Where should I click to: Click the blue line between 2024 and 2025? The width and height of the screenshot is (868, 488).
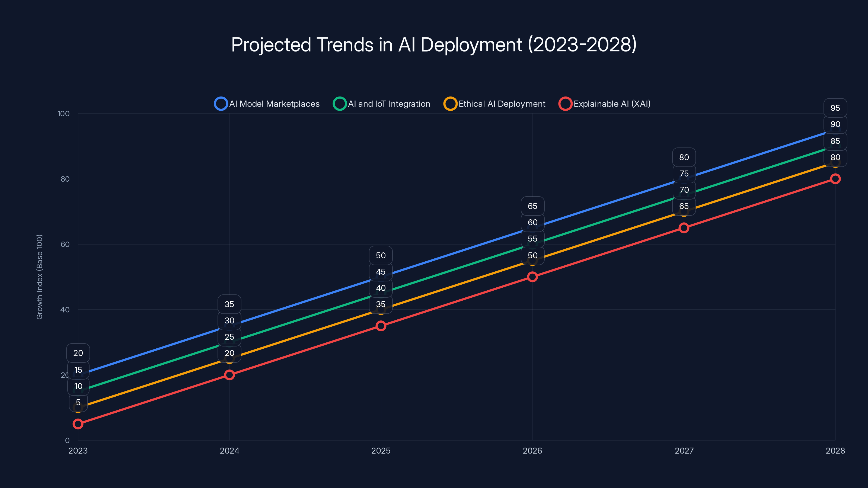click(x=305, y=301)
